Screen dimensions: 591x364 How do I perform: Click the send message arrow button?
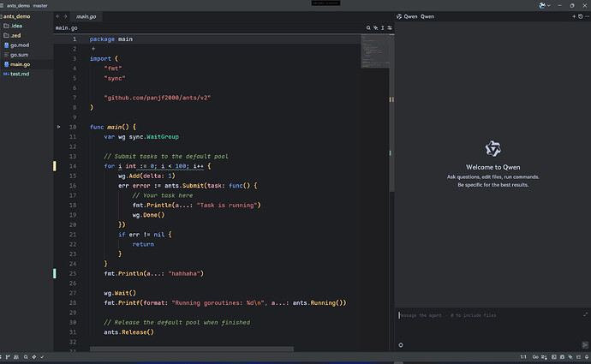click(585, 345)
